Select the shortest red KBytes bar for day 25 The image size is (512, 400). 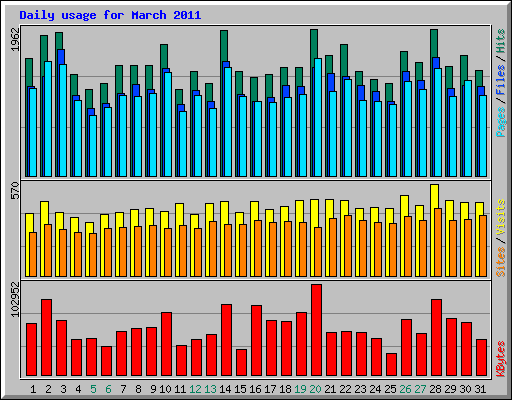pyautogui.click(x=391, y=364)
